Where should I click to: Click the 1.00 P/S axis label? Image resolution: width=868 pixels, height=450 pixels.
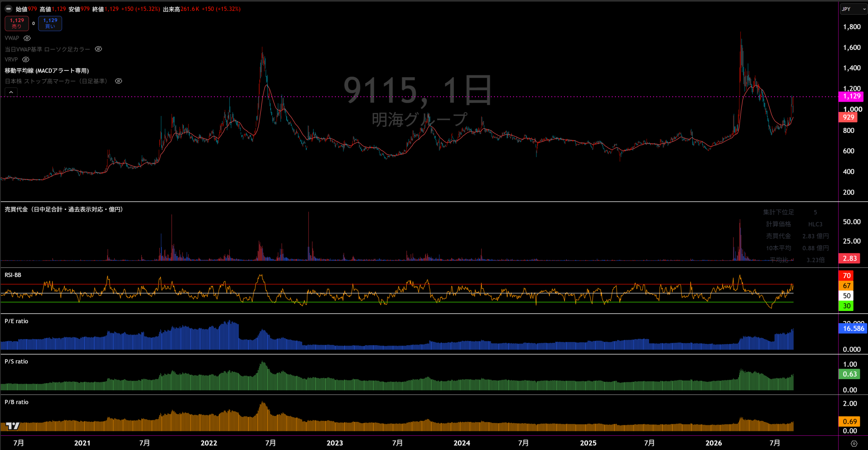(850, 365)
